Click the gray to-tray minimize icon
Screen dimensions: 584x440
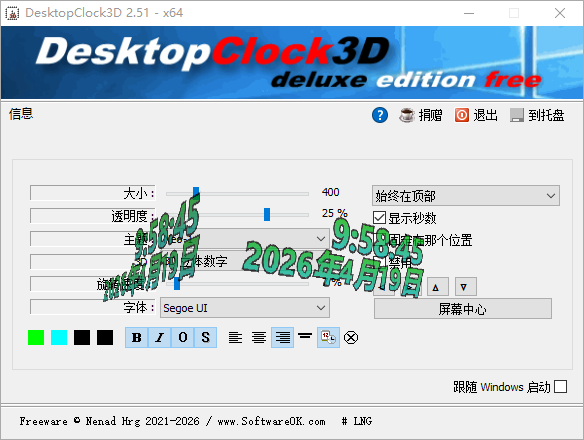click(517, 115)
